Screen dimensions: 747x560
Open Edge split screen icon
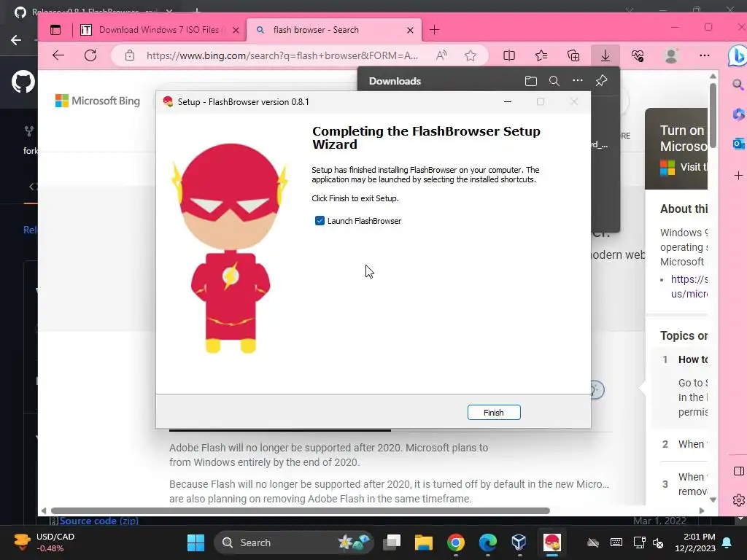508,55
